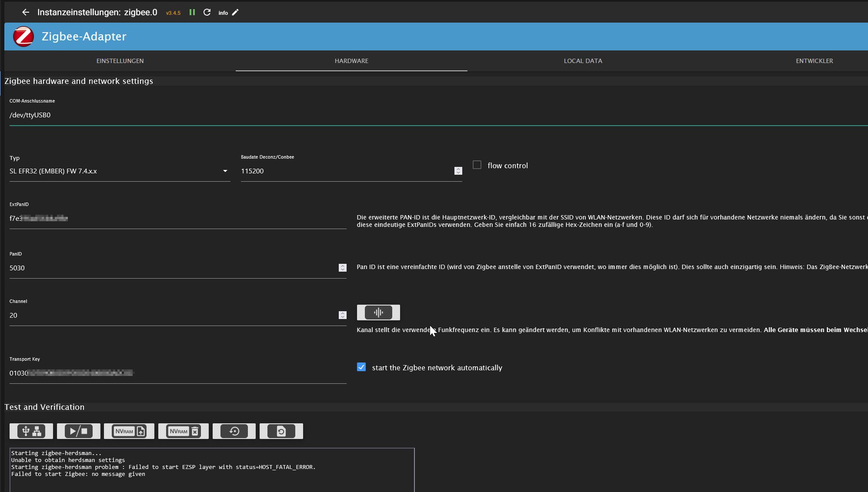Click the 'Zigbee hardware and network settings' heading
This screenshot has width=868, height=492.
(79, 81)
